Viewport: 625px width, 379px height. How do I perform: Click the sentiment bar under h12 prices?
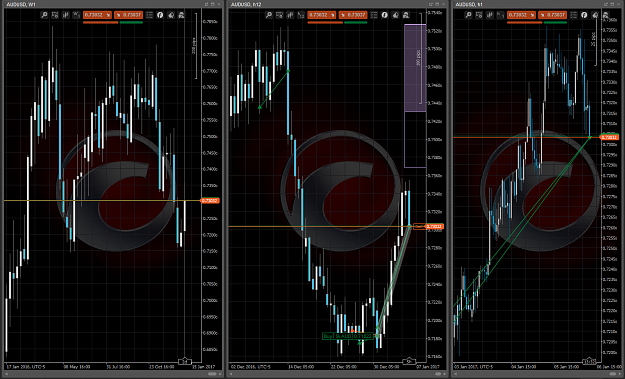(x=337, y=23)
